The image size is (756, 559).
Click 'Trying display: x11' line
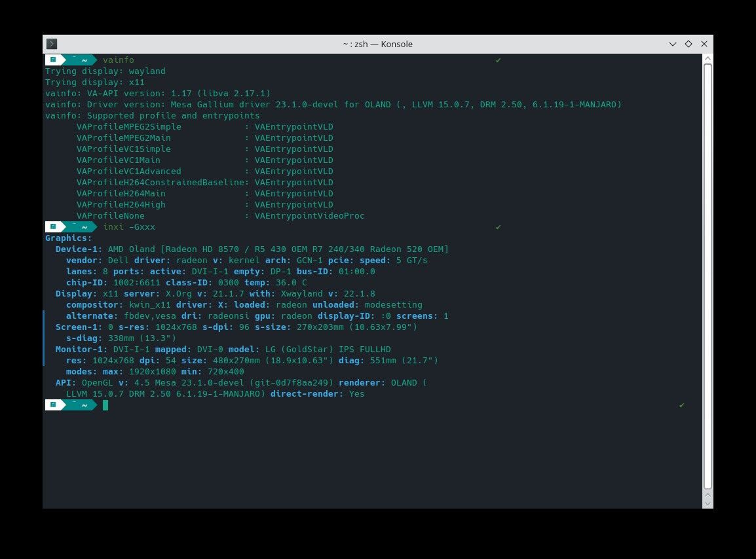(x=95, y=82)
